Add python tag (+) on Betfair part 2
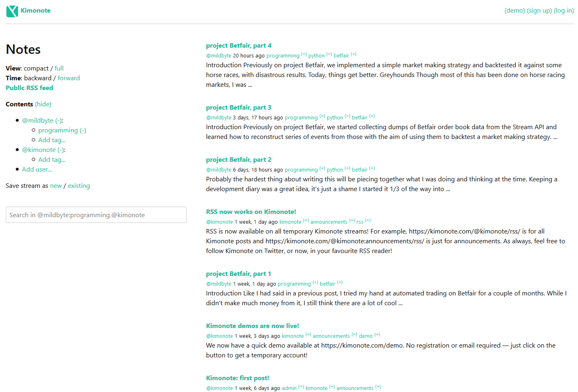 click(347, 168)
